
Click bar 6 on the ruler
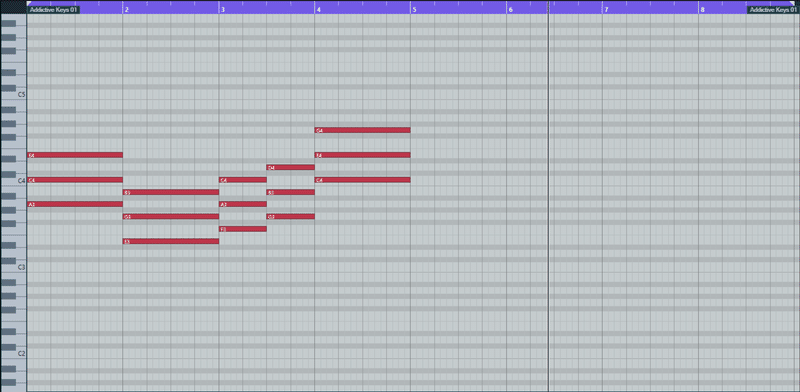(510, 10)
